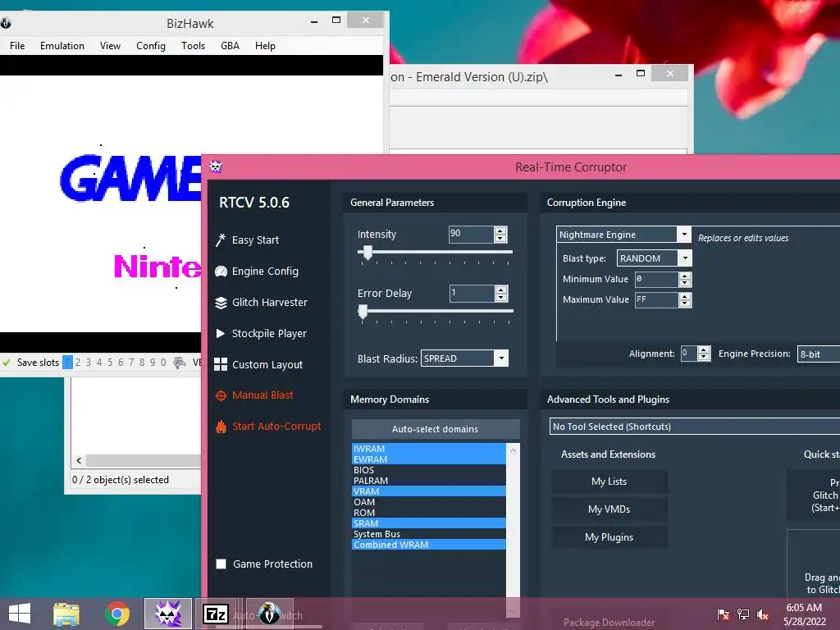The height and width of the screenshot is (630, 840).
Task: Open the BizHawk Tools menu
Action: tap(193, 46)
